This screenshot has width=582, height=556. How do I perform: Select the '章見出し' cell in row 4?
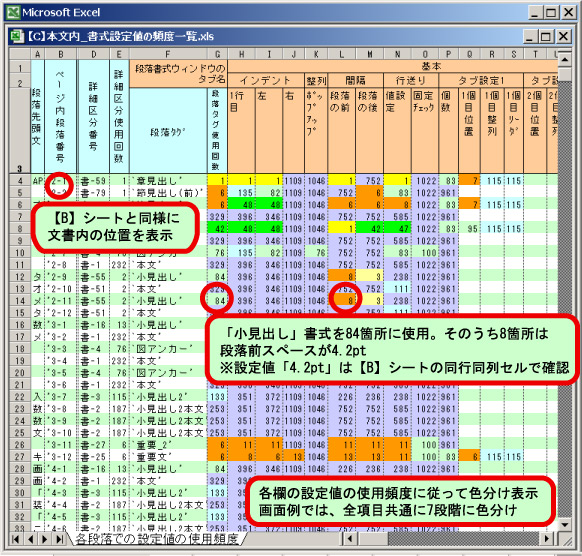tap(168, 181)
